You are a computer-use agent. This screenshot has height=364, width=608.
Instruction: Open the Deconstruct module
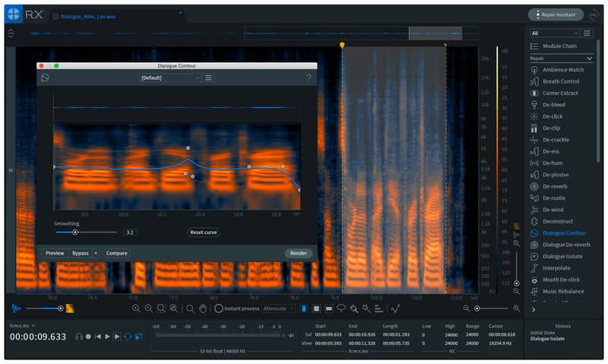click(552, 221)
